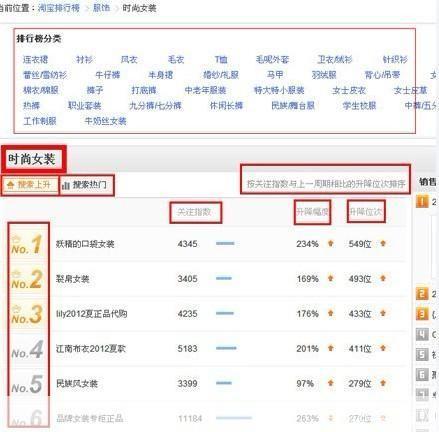This screenshot has height=432, width=439.
Task: Click the attention index bar beside 5183
Action: pos(226,348)
